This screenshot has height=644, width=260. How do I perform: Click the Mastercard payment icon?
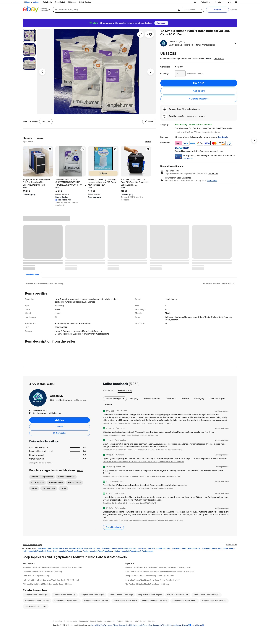tap(214, 144)
